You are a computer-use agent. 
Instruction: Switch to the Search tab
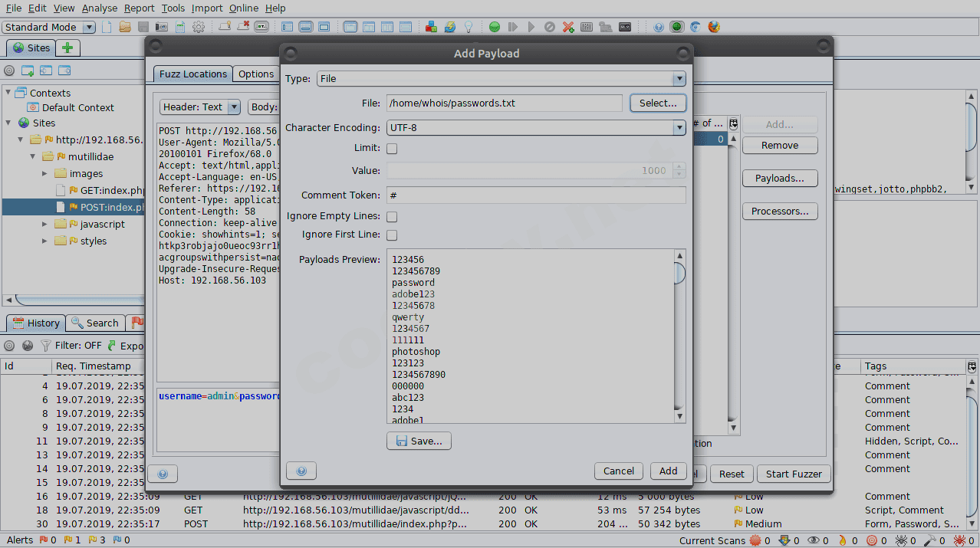[x=97, y=323]
